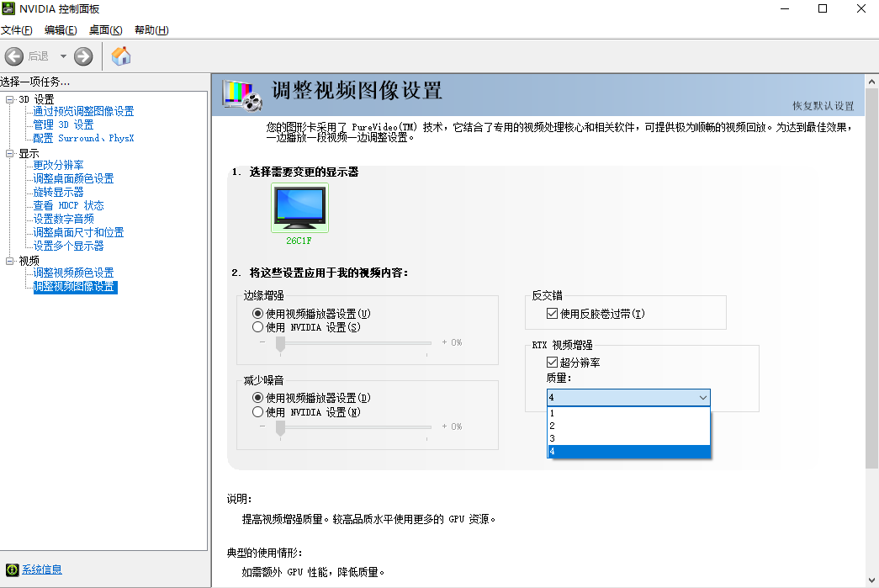Click the scrollbar up arrow
The height and width of the screenshot is (588, 879).
pyautogui.click(x=871, y=82)
